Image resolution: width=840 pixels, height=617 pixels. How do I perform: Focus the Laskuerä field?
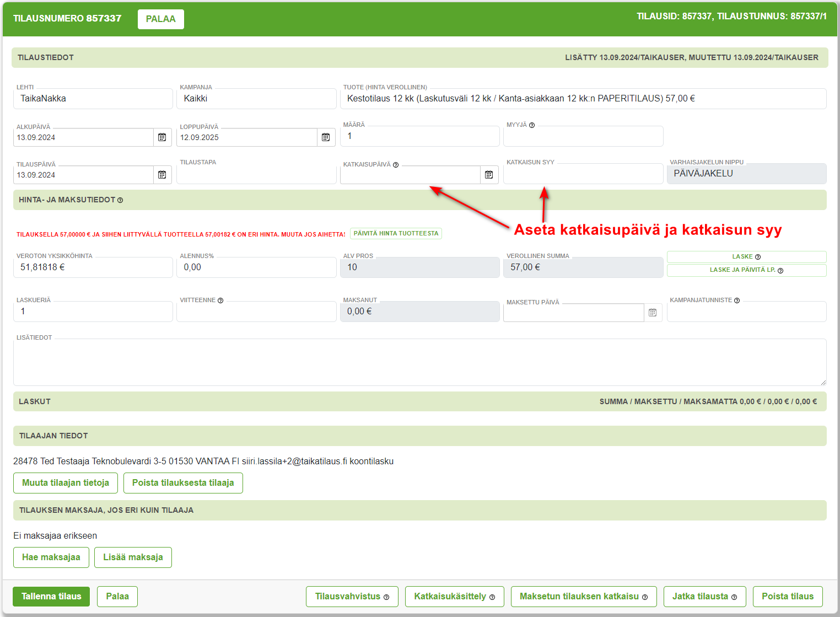93,312
